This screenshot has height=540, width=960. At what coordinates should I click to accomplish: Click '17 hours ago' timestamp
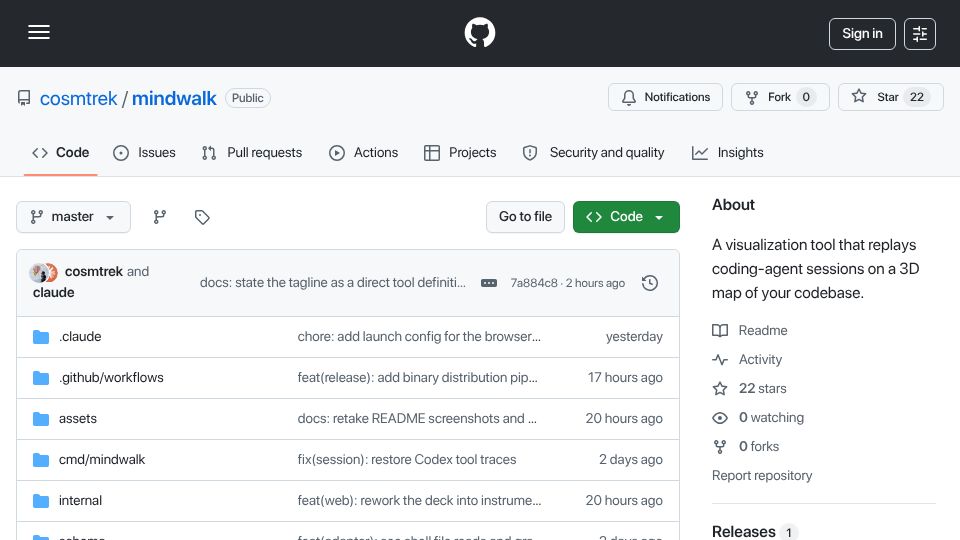[x=625, y=378]
